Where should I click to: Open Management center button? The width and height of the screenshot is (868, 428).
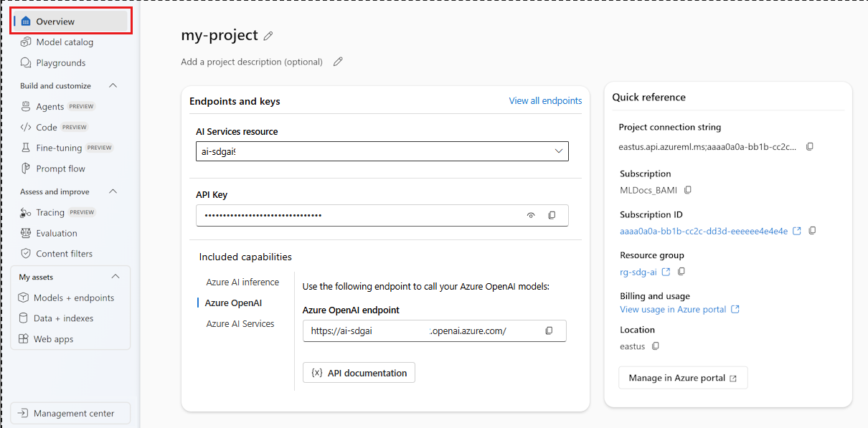tap(70, 413)
